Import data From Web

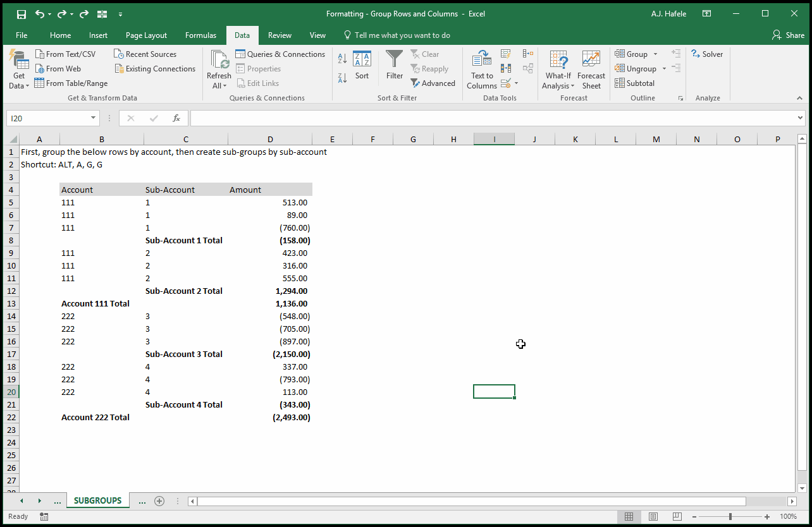pyautogui.click(x=58, y=69)
